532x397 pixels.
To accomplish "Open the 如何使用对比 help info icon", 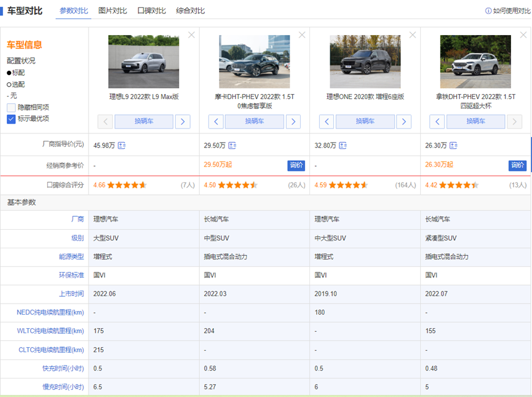I will click(488, 11).
